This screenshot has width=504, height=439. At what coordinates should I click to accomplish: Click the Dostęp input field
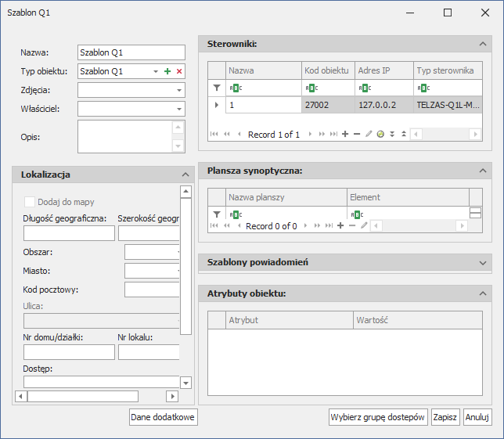[102, 382]
